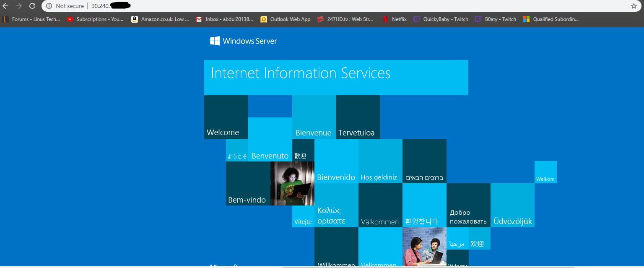Open the B0aty - Twitch bookmark
The image size is (644, 268).
tap(496, 19)
